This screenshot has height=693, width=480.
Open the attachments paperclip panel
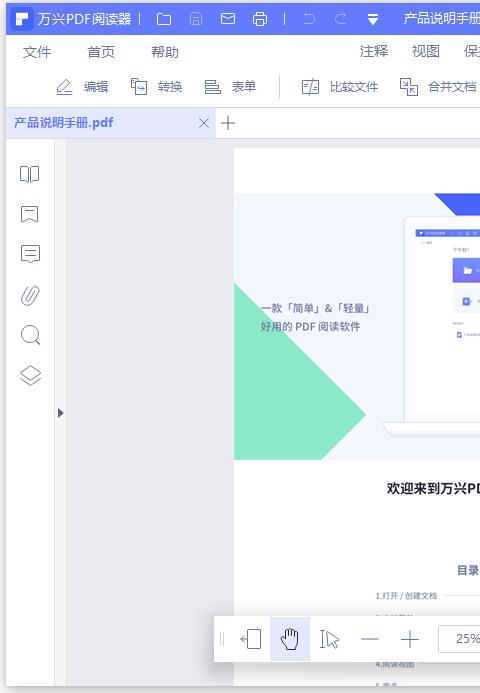[30, 296]
